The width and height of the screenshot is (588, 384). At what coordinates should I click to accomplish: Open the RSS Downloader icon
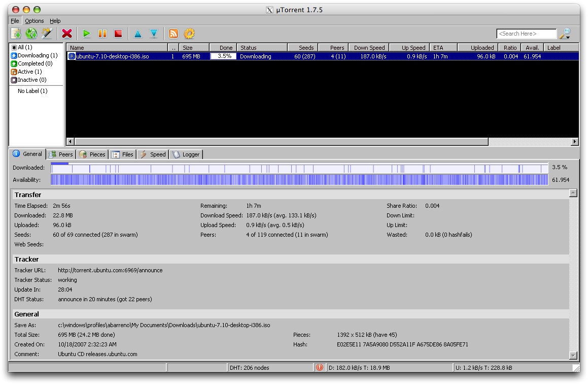(173, 34)
